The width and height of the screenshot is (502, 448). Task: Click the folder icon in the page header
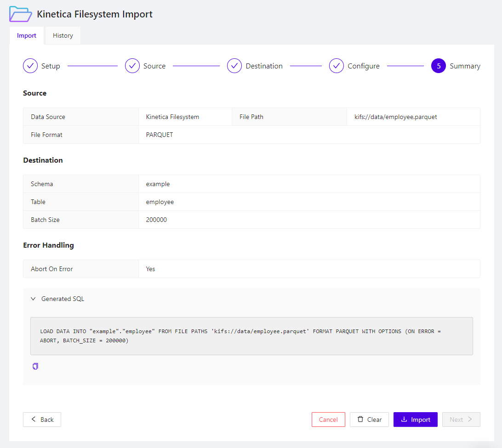point(20,14)
